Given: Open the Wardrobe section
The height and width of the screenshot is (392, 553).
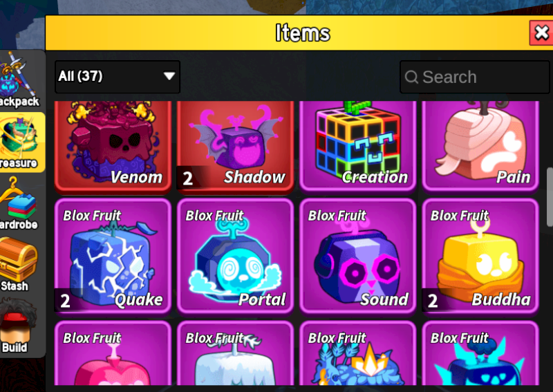Looking at the screenshot, I should (x=19, y=203).
